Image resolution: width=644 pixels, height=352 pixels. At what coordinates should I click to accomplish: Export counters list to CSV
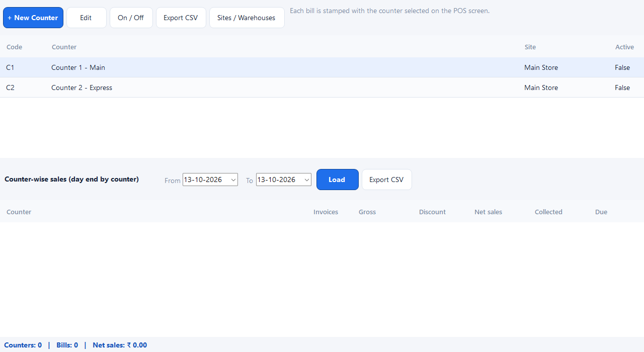point(181,18)
